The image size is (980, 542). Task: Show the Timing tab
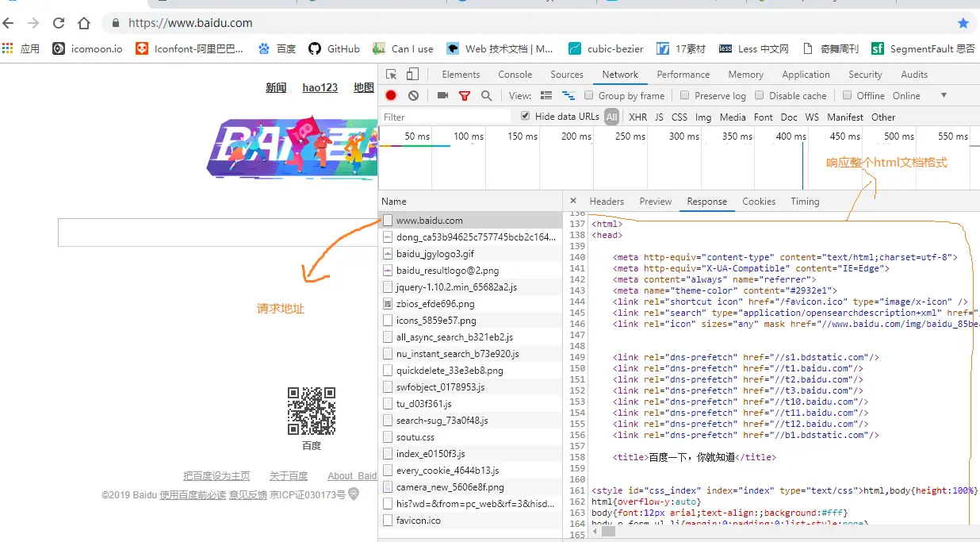click(805, 202)
